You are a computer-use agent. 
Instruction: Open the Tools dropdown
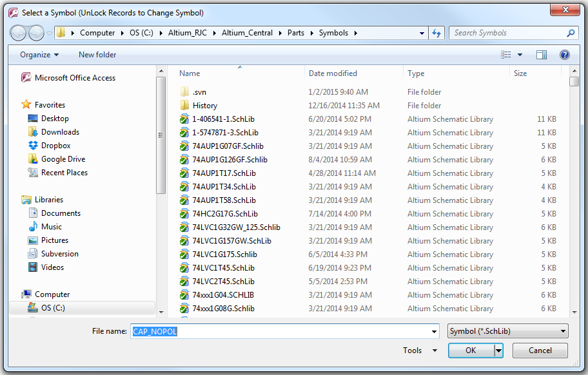[420, 351]
